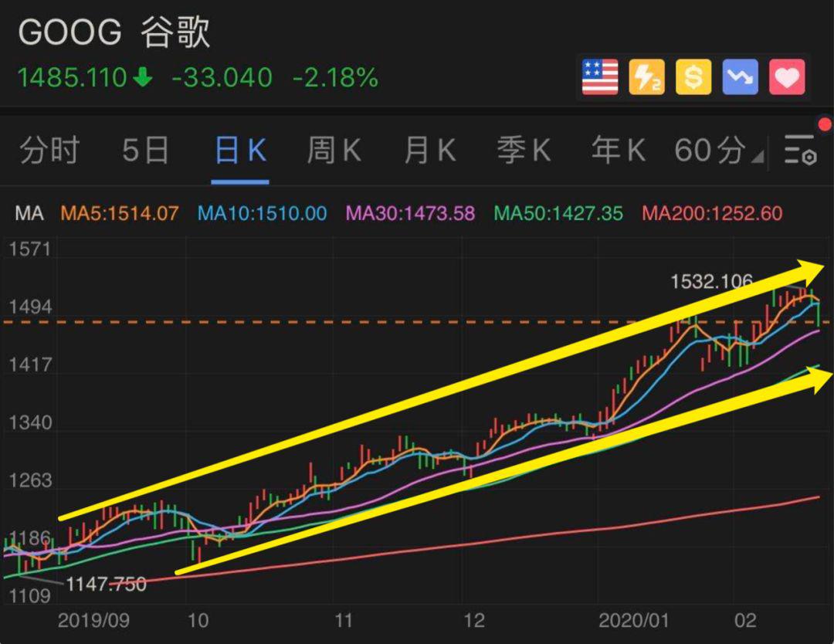Image resolution: width=834 pixels, height=644 pixels.
Task: Switch to 分时 intraday tab
Action: coord(50,150)
